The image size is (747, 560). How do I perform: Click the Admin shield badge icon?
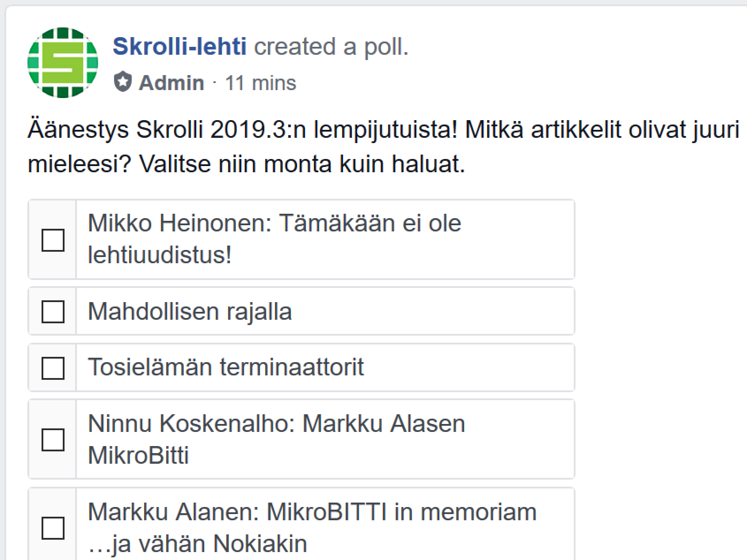click(122, 83)
